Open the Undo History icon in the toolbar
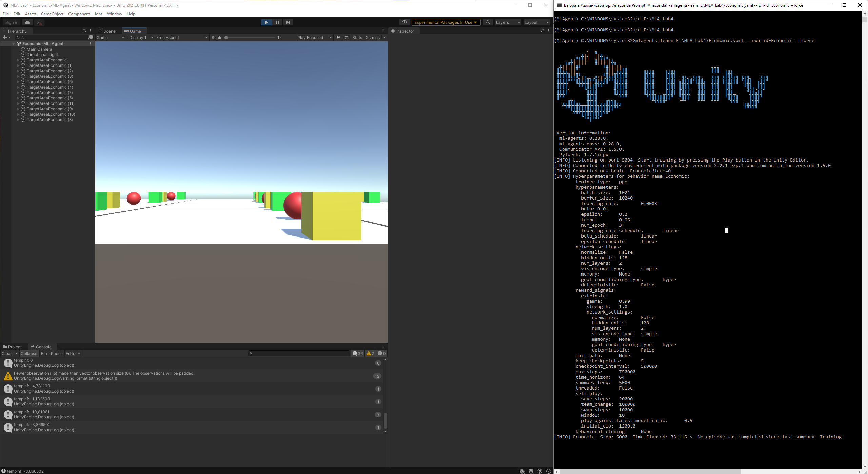 click(404, 22)
